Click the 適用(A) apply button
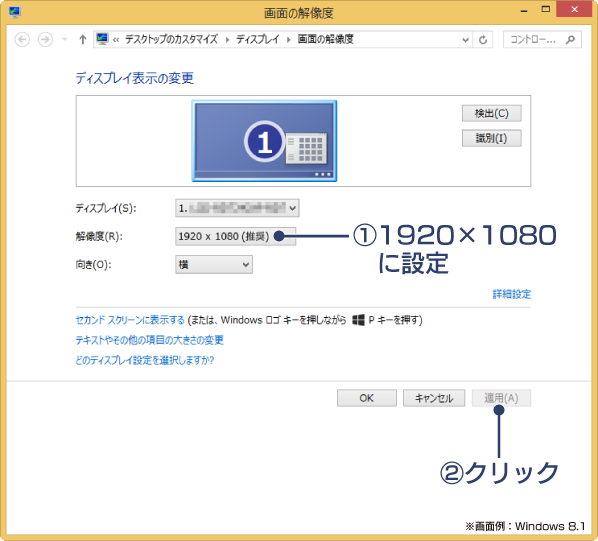Viewport: 598px width, 541px height. coord(501,398)
